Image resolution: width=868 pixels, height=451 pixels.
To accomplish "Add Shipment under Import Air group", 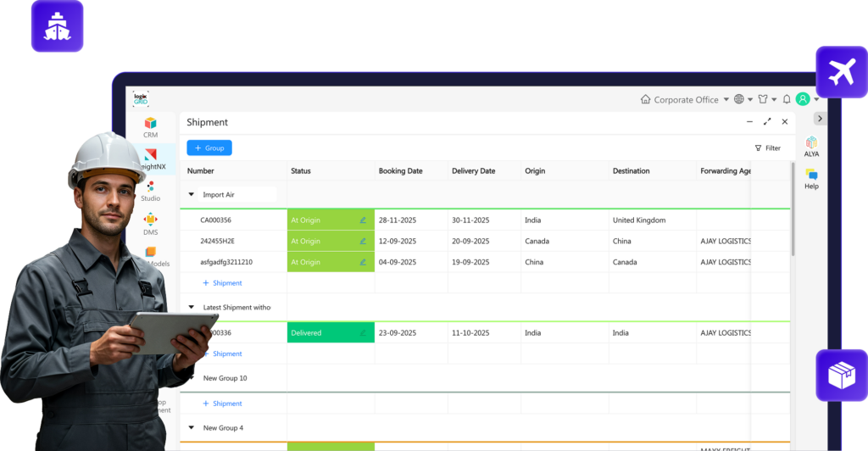I will (222, 283).
